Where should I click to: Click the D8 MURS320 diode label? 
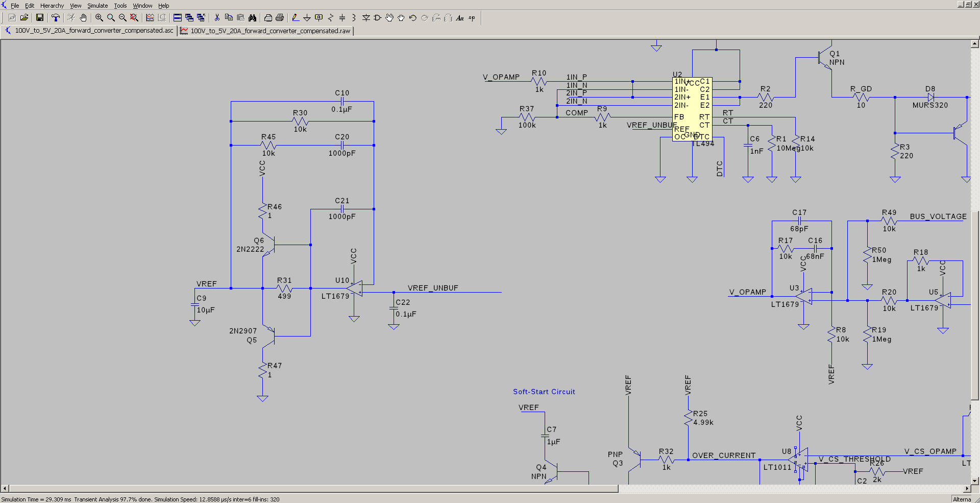coord(930,97)
